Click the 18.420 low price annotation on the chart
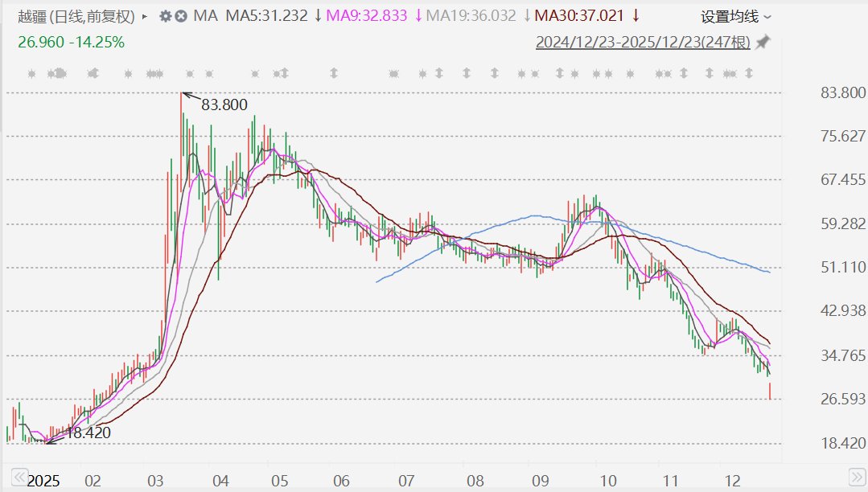 (x=87, y=433)
